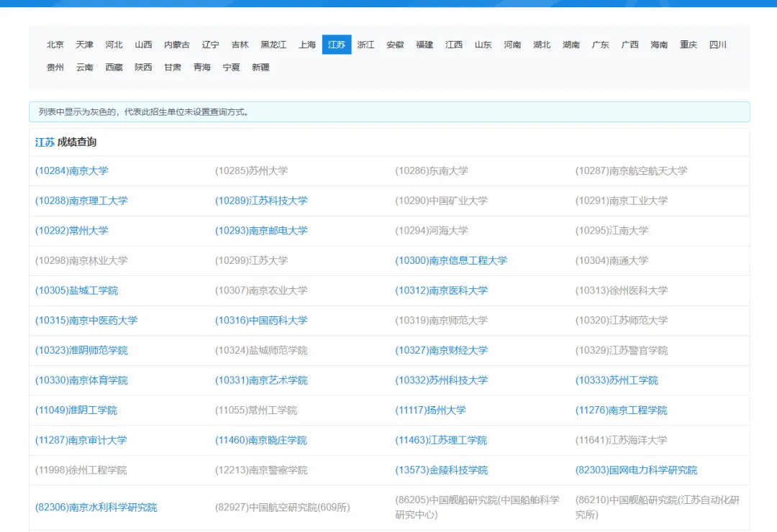The image size is (777, 532).
Task: Open the 重庆 tab
Action: (689, 45)
